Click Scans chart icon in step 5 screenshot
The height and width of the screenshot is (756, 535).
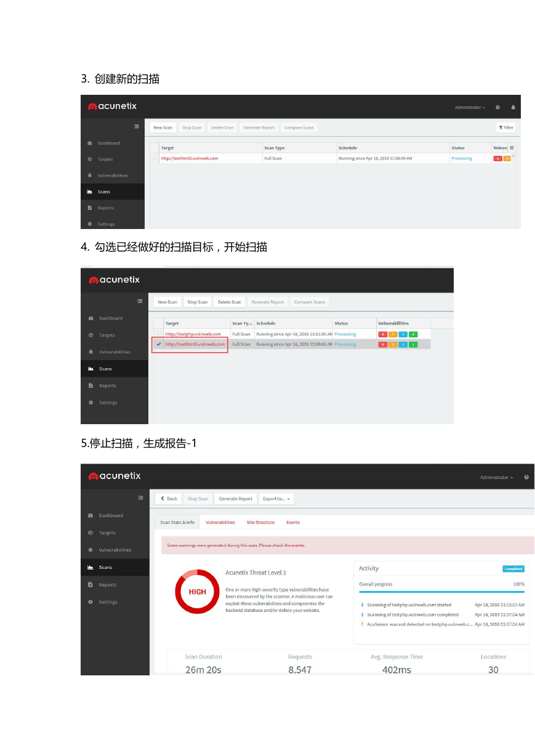coord(91,567)
